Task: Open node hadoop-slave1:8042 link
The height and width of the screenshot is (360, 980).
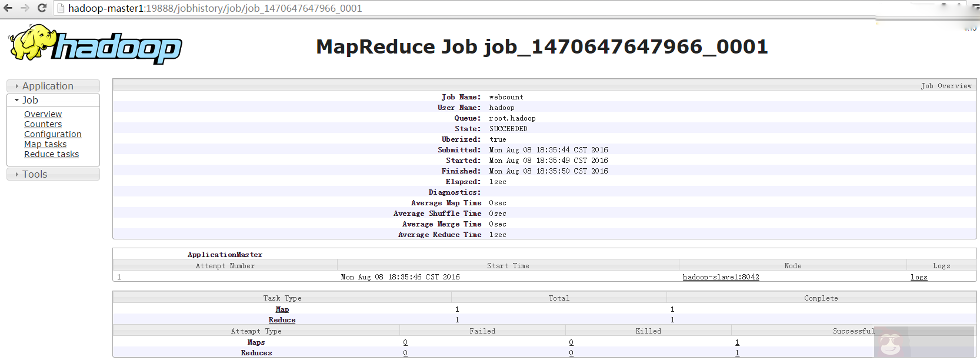Action: (721, 277)
